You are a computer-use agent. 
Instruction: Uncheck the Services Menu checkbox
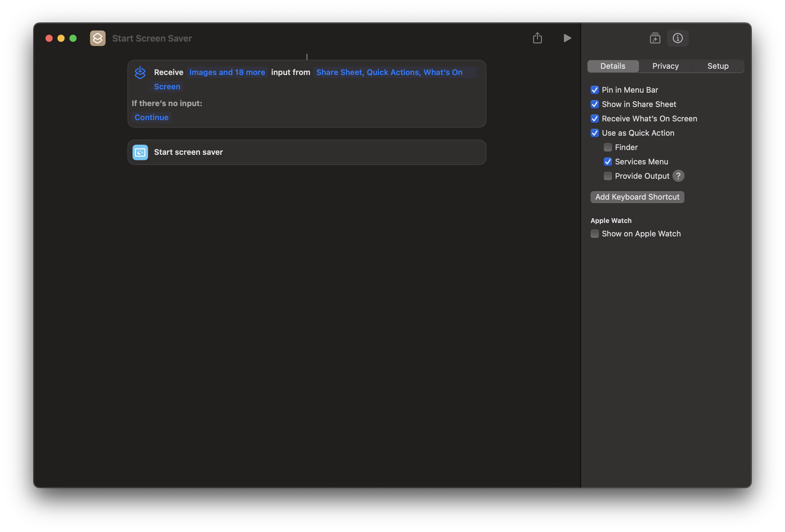(607, 162)
